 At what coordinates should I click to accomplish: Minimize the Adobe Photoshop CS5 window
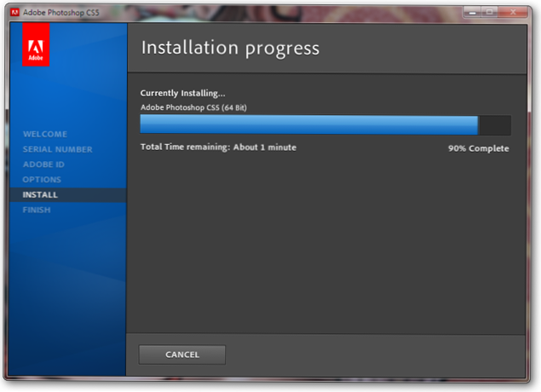click(472, 13)
